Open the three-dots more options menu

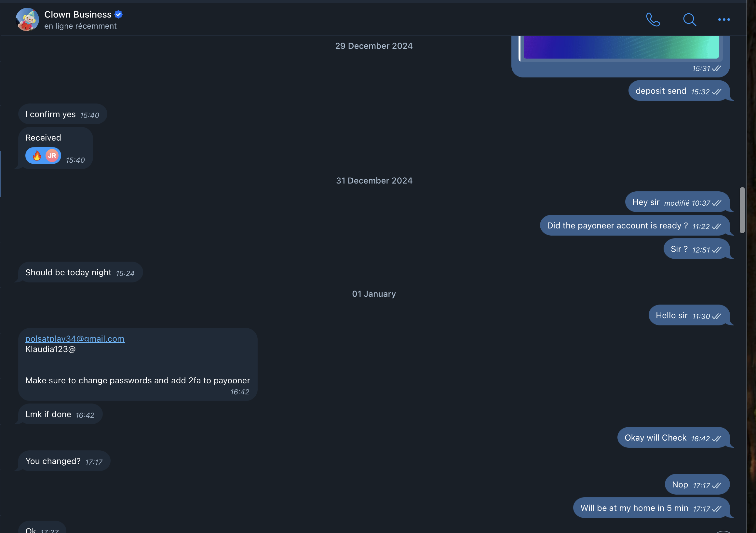pyautogui.click(x=724, y=20)
